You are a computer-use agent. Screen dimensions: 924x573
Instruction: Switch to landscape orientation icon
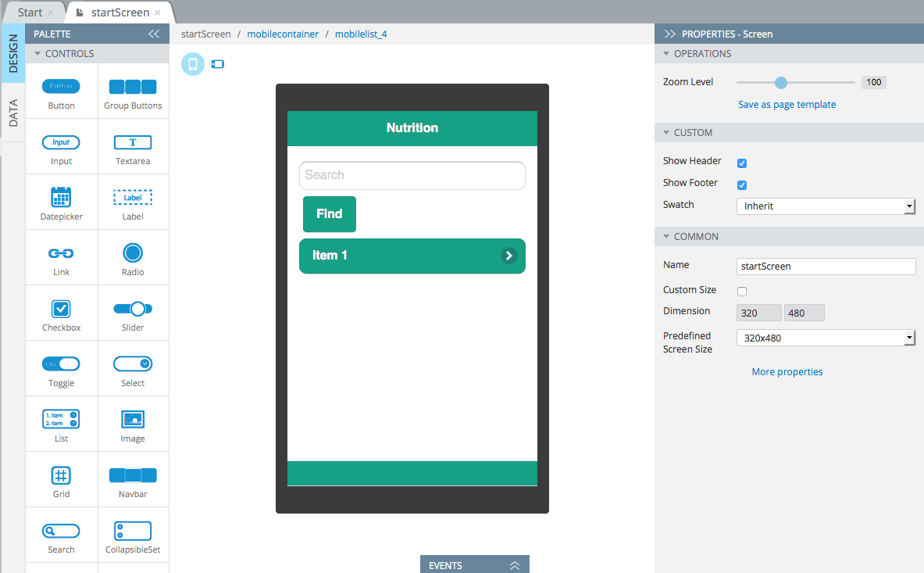pyautogui.click(x=218, y=64)
